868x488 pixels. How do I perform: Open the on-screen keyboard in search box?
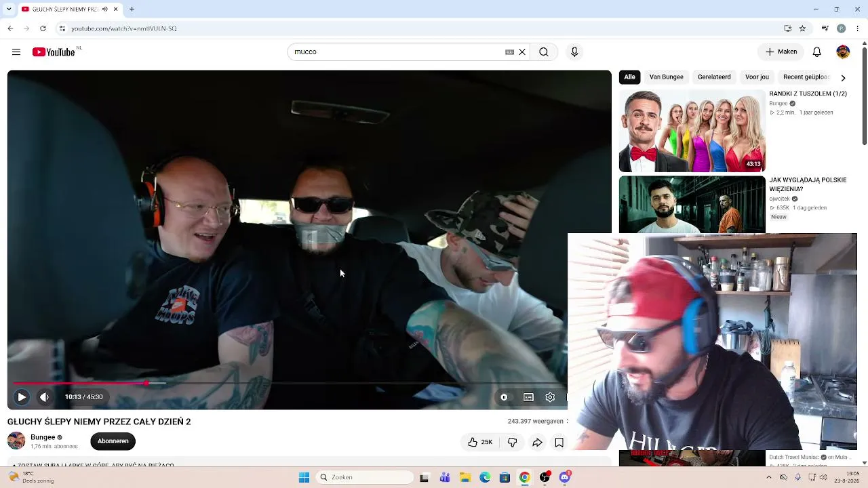click(x=509, y=52)
